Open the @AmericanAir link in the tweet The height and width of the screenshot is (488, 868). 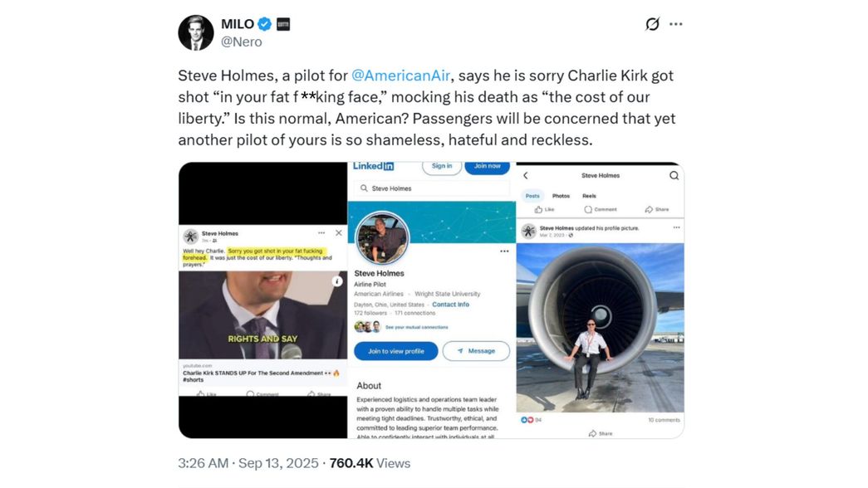click(402, 75)
